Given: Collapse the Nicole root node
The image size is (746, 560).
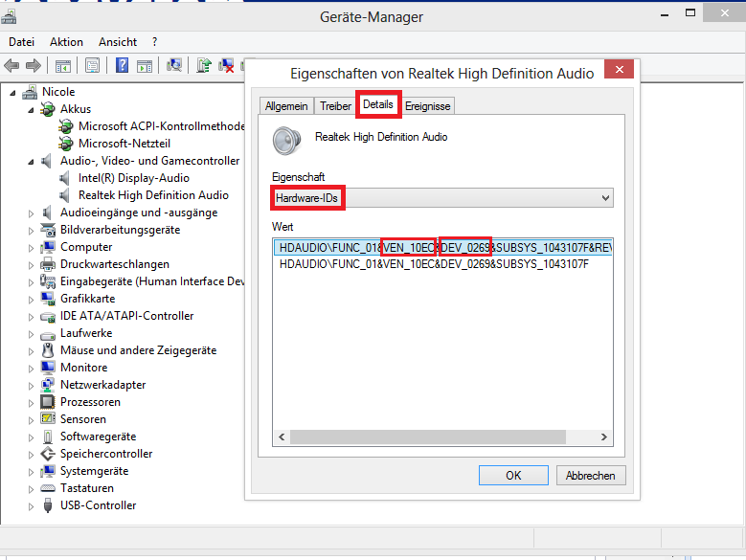Looking at the screenshot, I should click(x=12, y=93).
